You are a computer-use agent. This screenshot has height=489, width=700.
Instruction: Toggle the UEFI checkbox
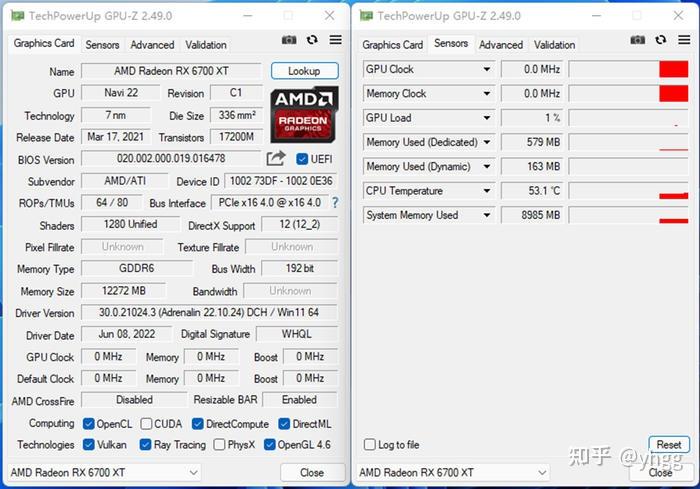point(302,159)
